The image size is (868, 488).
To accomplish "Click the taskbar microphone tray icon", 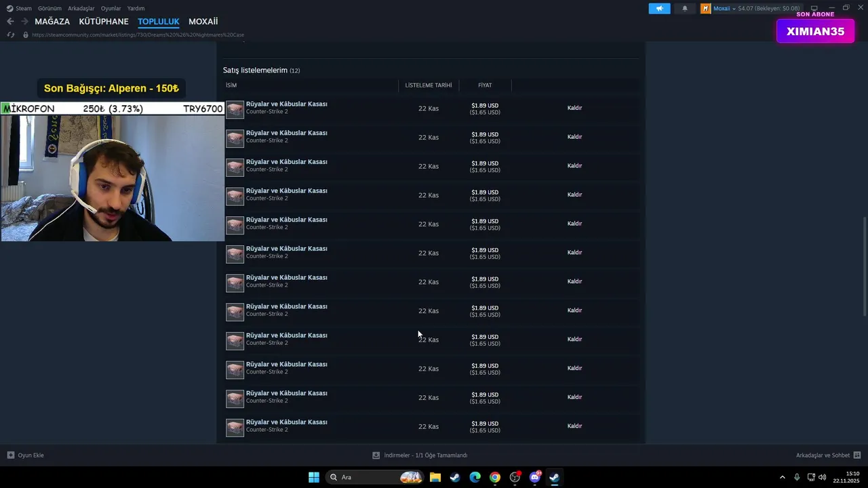I will pyautogui.click(x=797, y=477).
